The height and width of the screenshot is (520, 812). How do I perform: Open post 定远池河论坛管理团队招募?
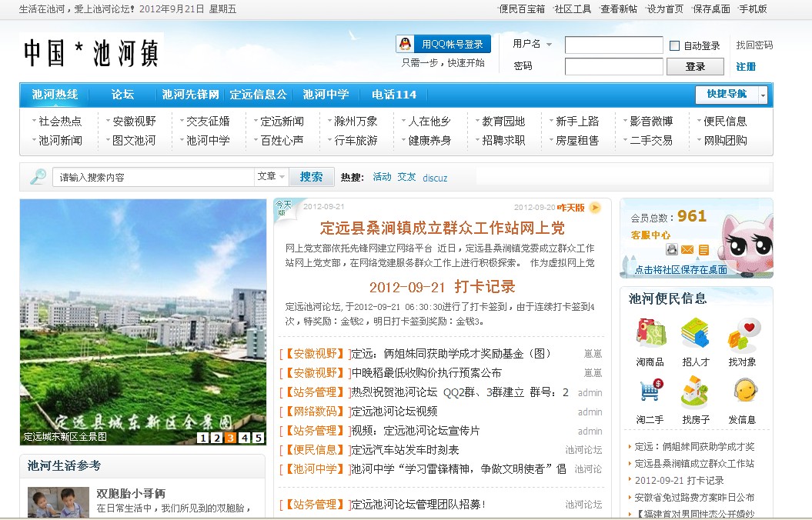419,504
